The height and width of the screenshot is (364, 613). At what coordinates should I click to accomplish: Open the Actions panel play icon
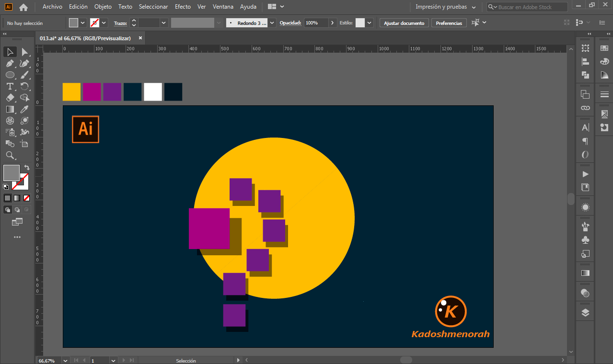pos(585,174)
